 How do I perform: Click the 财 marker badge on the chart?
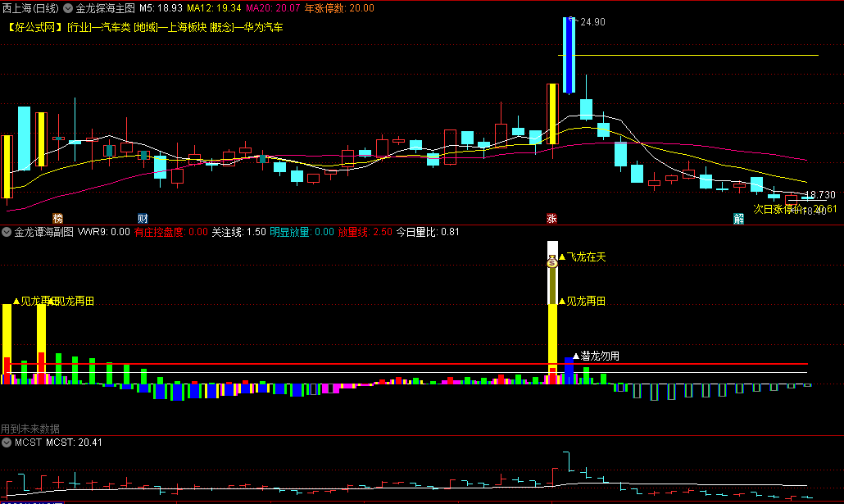click(x=143, y=218)
